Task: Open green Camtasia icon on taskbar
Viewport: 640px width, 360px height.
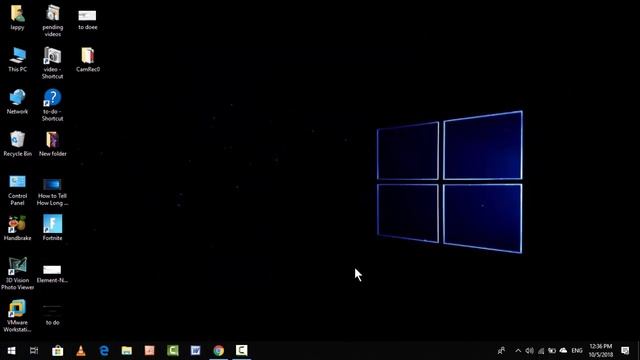Action: 173,351
